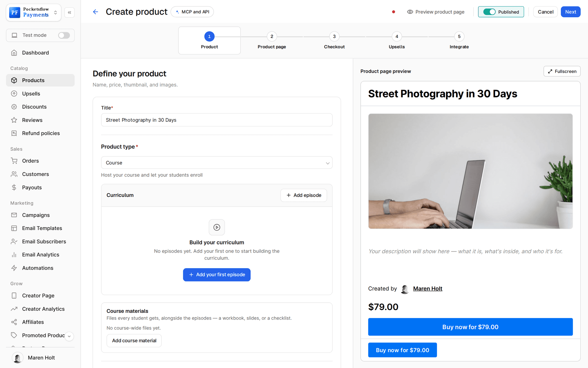Open Creator Analytics
The height and width of the screenshot is (368, 588).
40,309
